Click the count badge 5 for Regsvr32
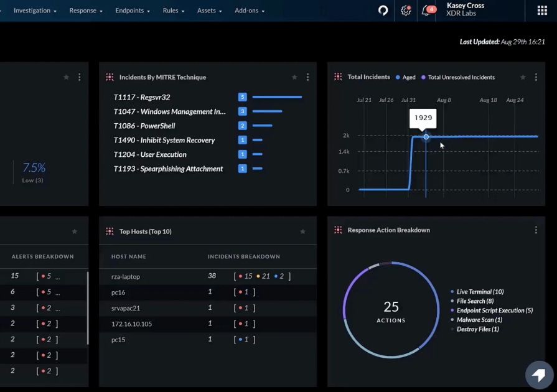Viewport: 557px width, 392px height. coord(243,97)
